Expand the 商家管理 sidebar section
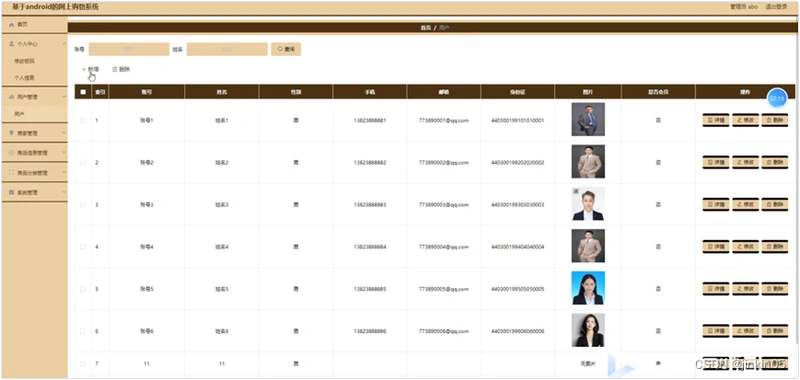This screenshot has height=380, width=800. click(34, 133)
